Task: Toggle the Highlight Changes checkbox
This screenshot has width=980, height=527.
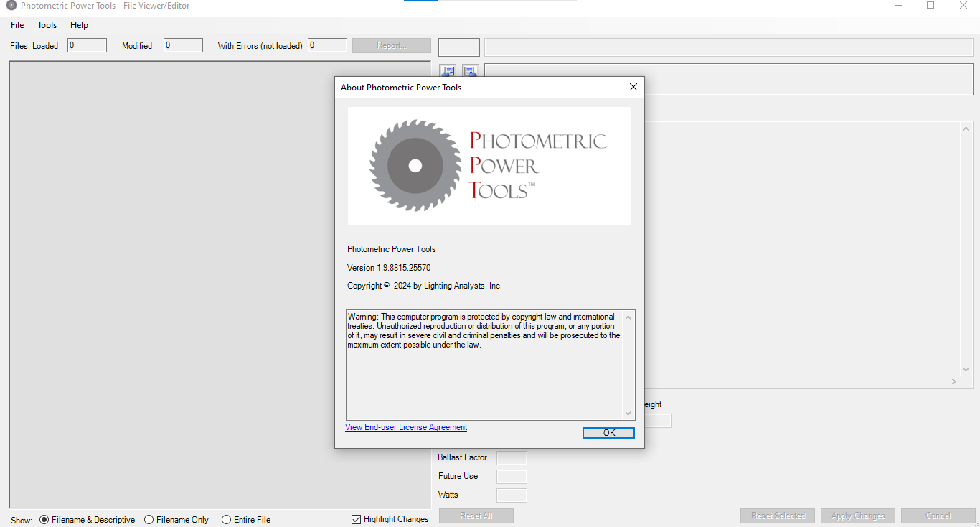Action: (390, 519)
